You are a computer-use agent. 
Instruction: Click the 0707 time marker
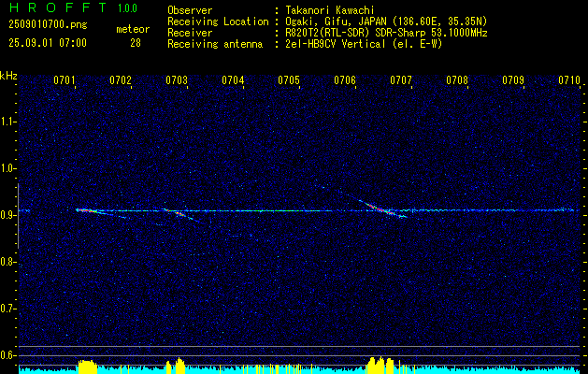[x=401, y=79]
